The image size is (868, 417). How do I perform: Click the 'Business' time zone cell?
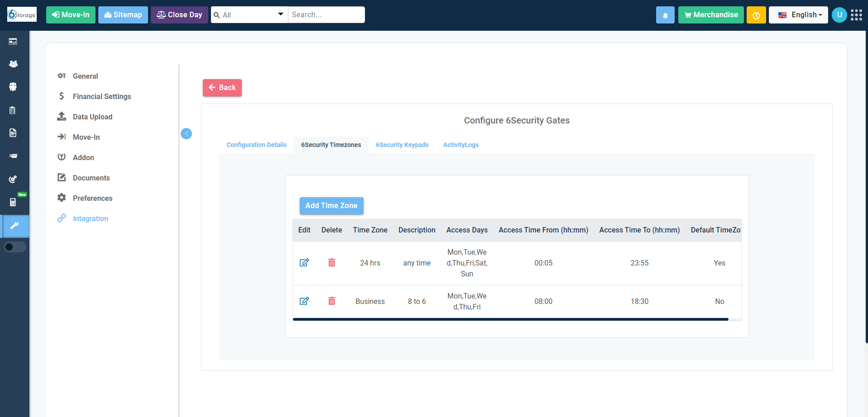(x=370, y=302)
